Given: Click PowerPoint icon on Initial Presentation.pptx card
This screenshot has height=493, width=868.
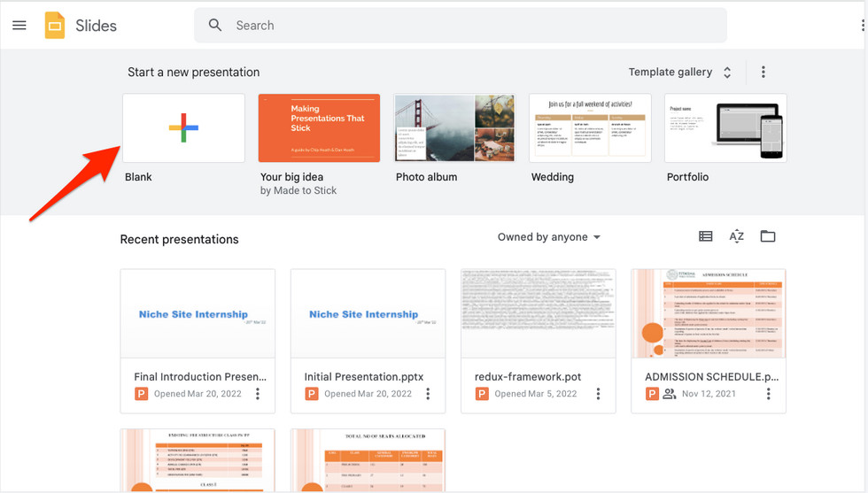Looking at the screenshot, I should [x=312, y=394].
